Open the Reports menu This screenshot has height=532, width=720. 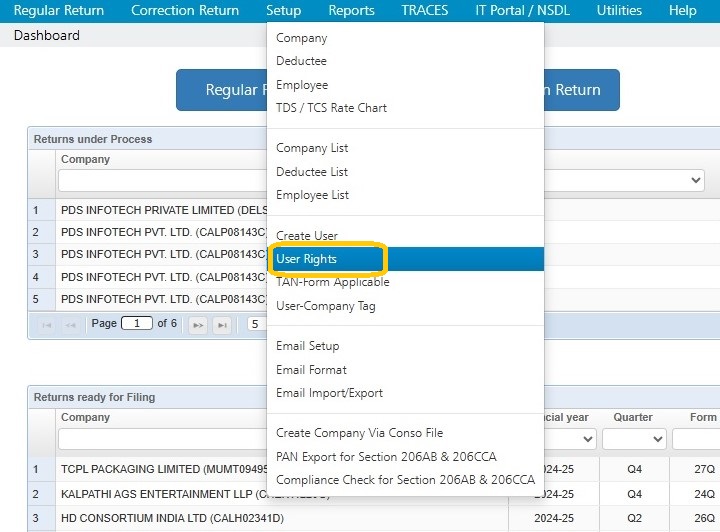coord(351,11)
